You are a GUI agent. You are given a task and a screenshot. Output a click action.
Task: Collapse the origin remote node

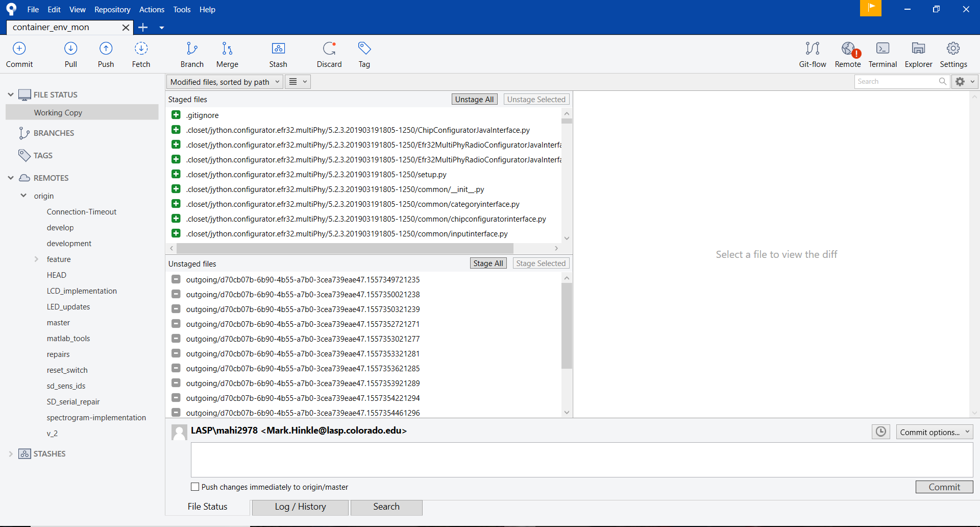pyautogui.click(x=23, y=196)
